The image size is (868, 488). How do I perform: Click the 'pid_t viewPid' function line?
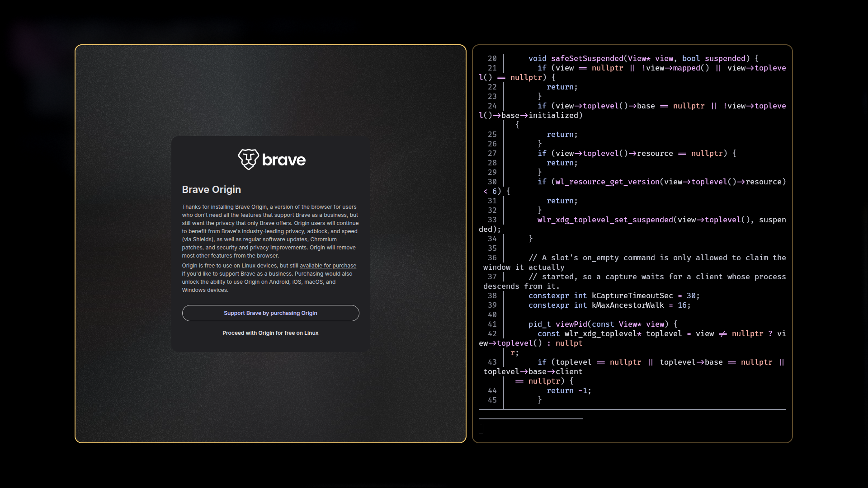tap(603, 324)
